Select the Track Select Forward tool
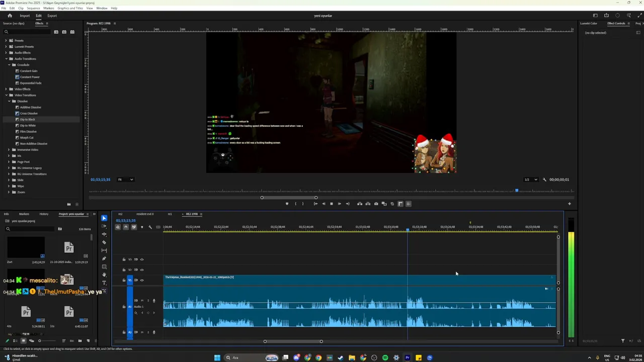The image size is (644, 362). pyautogui.click(x=104, y=226)
